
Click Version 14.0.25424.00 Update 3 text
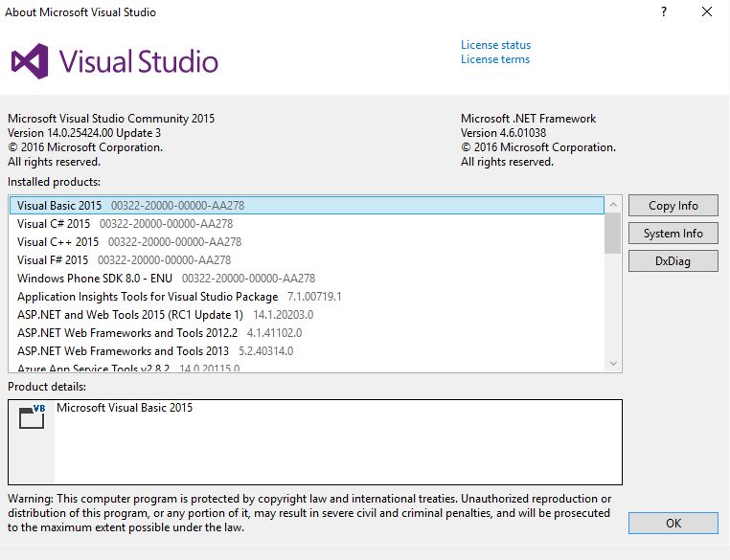(84, 132)
